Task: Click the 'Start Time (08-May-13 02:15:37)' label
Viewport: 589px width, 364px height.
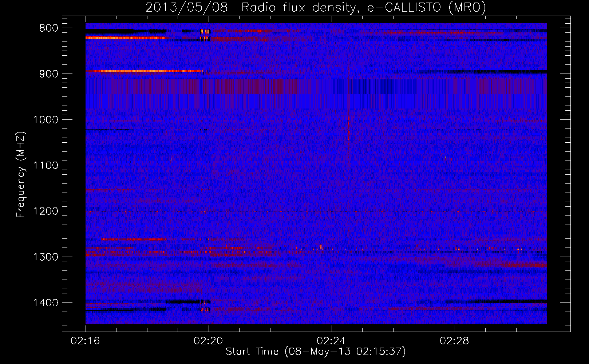Action: tap(315, 352)
